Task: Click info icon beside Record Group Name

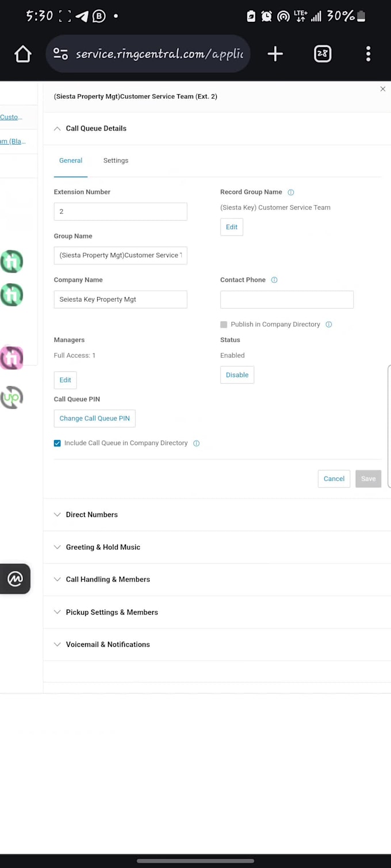Action: [x=291, y=192]
